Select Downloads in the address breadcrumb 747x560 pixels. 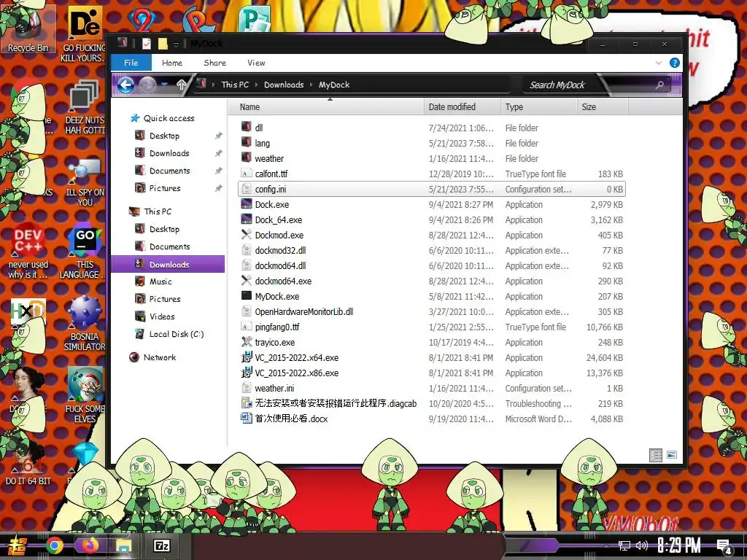point(284,85)
